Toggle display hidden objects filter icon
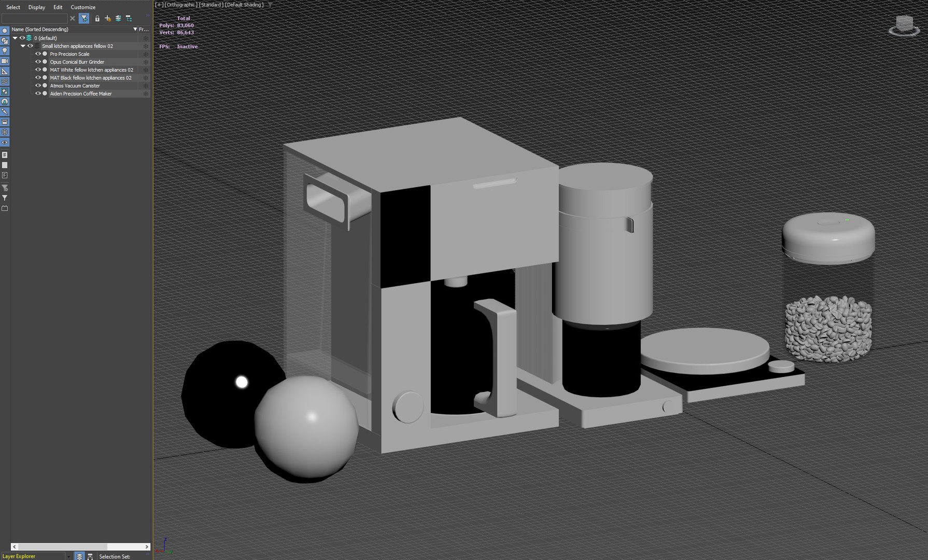This screenshot has height=560, width=928. (5, 142)
